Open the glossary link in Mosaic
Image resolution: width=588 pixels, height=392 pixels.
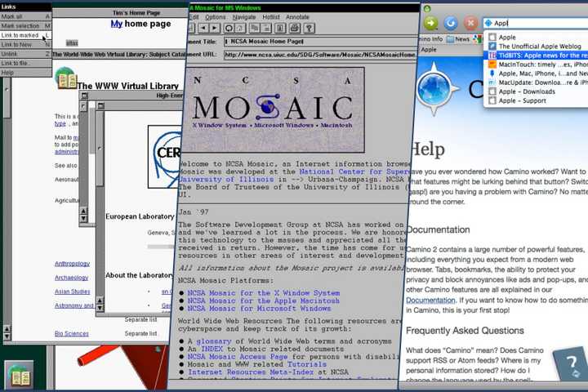click(214, 341)
